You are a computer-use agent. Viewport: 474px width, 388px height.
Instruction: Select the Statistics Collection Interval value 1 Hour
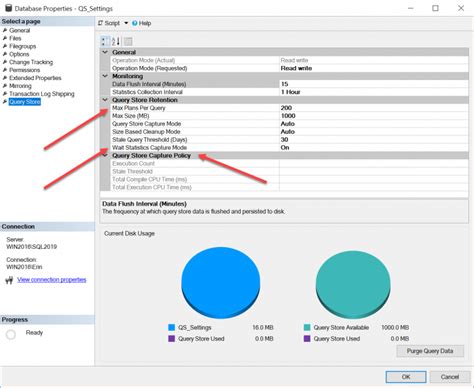tap(374, 92)
